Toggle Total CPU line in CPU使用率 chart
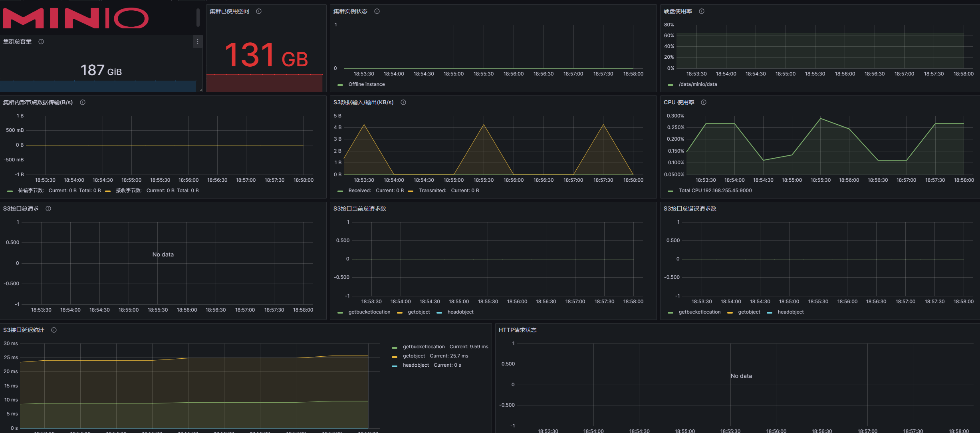980x433 pixels. click(712, 191)
